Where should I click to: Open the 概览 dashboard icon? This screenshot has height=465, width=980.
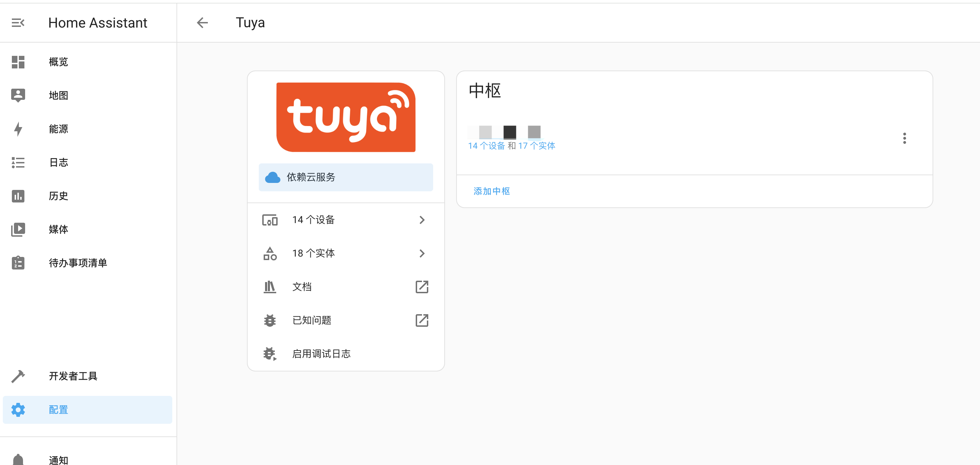click(x=18, y=62)
